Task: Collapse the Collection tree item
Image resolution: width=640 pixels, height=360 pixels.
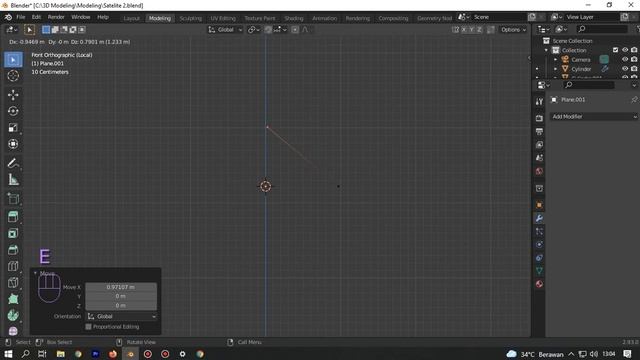Action: coord(546,50)
